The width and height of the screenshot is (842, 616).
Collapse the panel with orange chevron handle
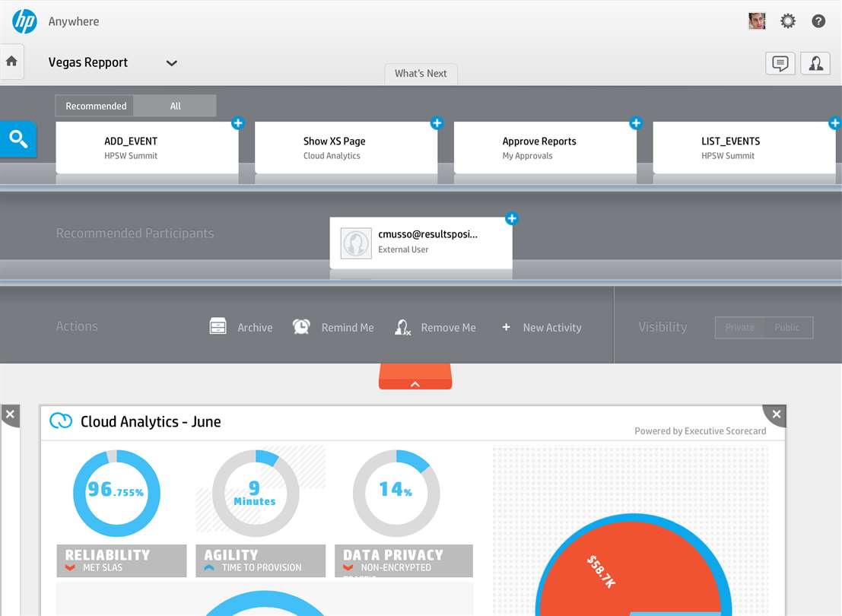pyautogui.click(x=415, y=376)
